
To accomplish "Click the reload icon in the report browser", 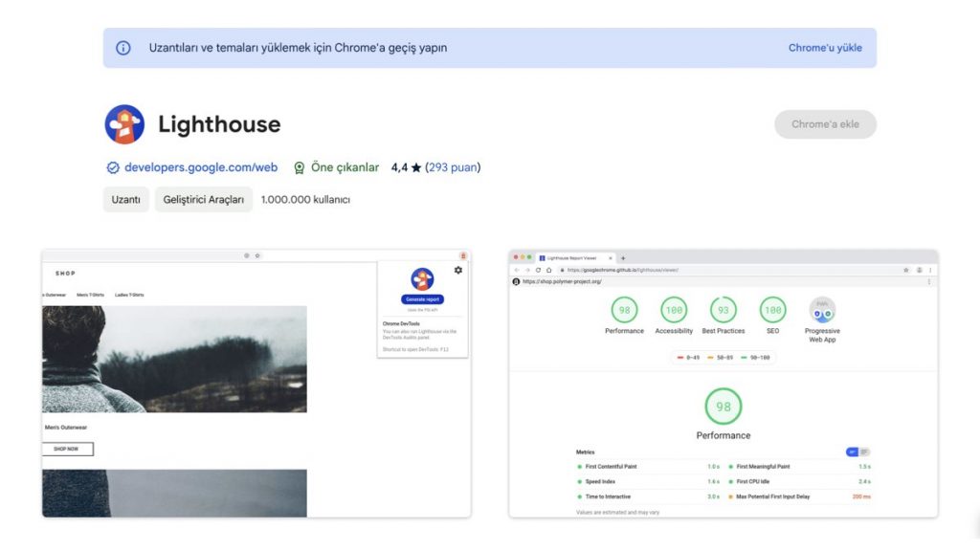I will click(538, 270).
